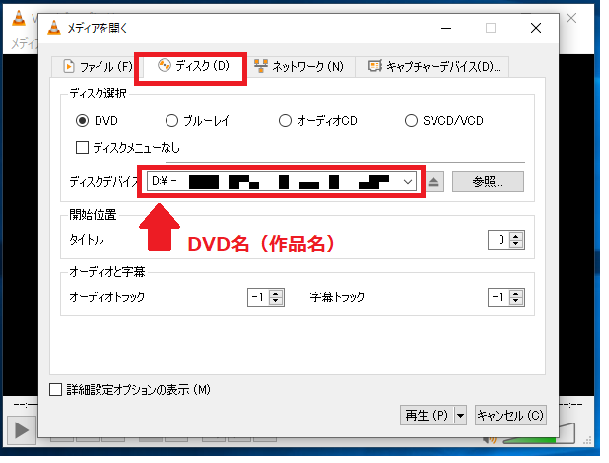
Task: Decrease the オーディオトラック value
Action: pyautogui.click(x=276, y=301)
